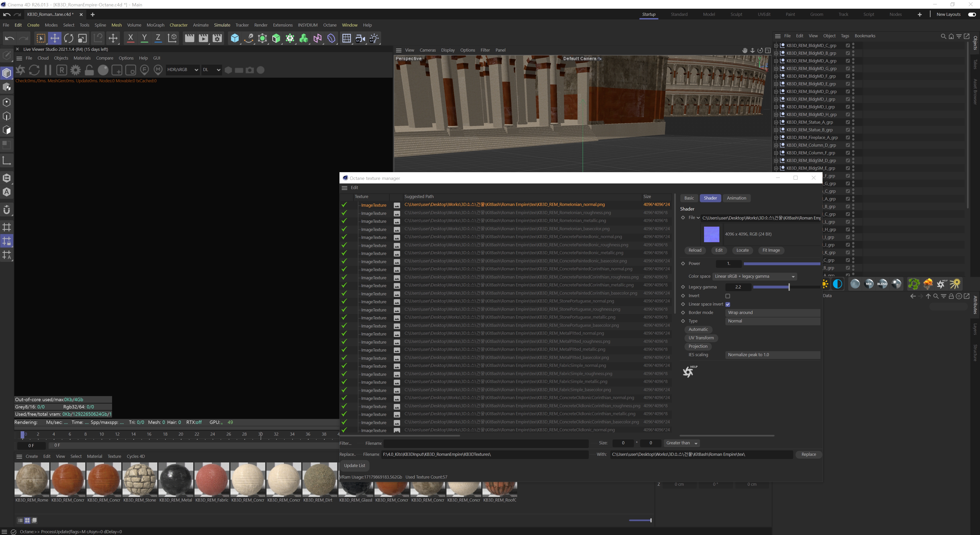
Task: Toggle layer tag of KB3D_REM_BldgMD_A_grp
Action: coord(848,61)
